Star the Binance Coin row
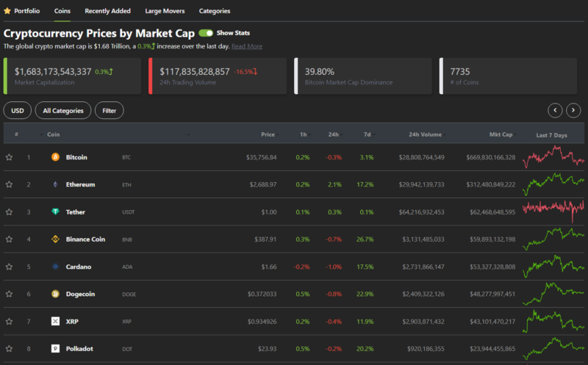Image resolution: width=588 pixels, height=365 pixels. point(9,239)
